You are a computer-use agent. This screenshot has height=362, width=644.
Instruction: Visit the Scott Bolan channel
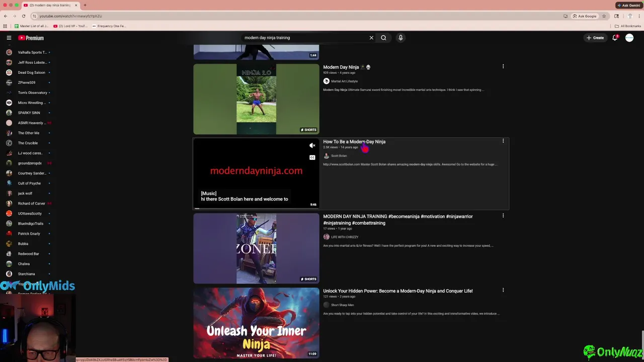(339, 156)
